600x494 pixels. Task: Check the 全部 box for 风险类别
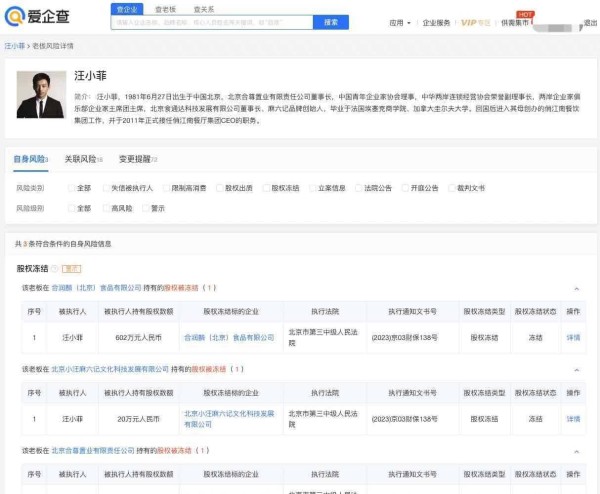(71, 188)
